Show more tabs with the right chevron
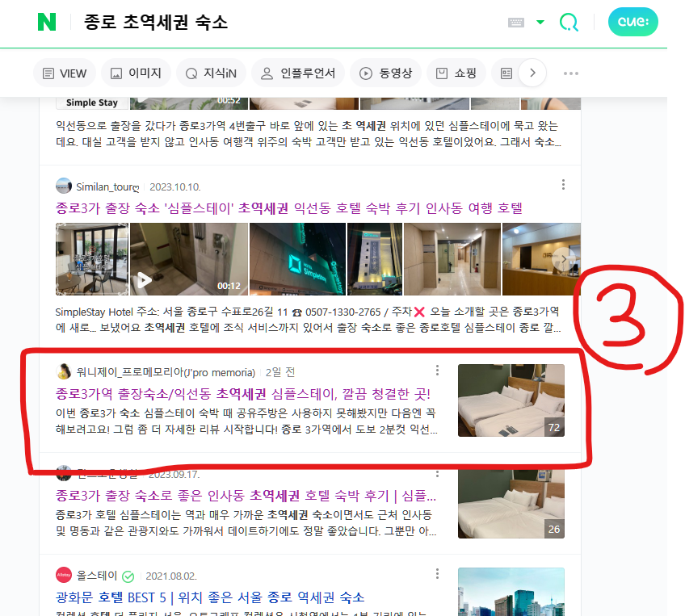The image size is (685, 616). tap(532, 73)
